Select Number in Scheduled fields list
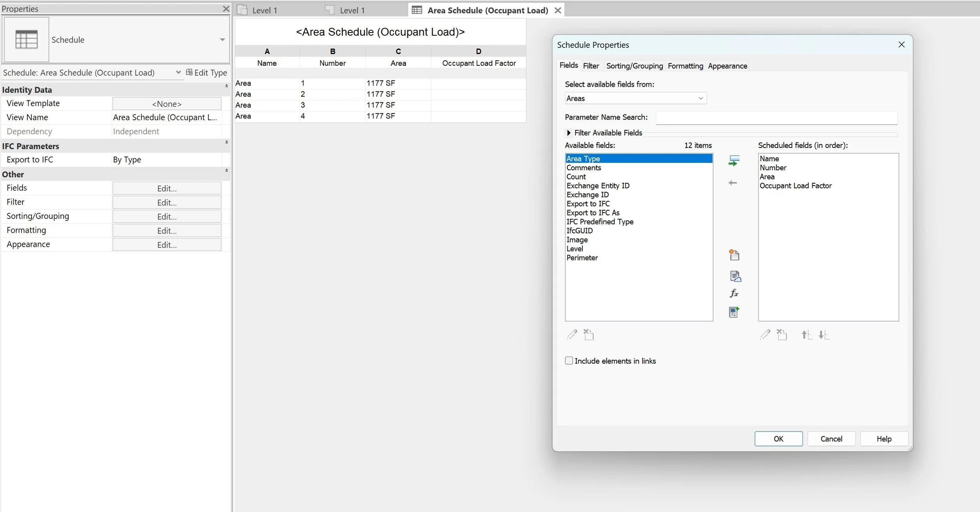The image size is (980, 512). (828, 168)
